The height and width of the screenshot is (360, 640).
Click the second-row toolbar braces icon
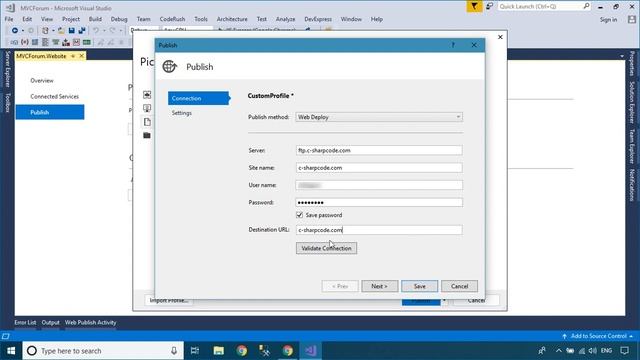[x=24, y=42]
